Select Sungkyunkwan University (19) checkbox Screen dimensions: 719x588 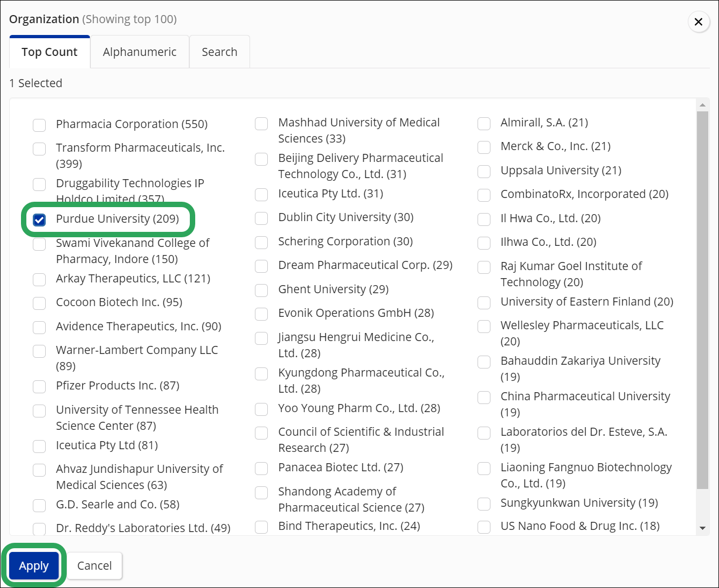pyautogui.click(x=484, y=504)
